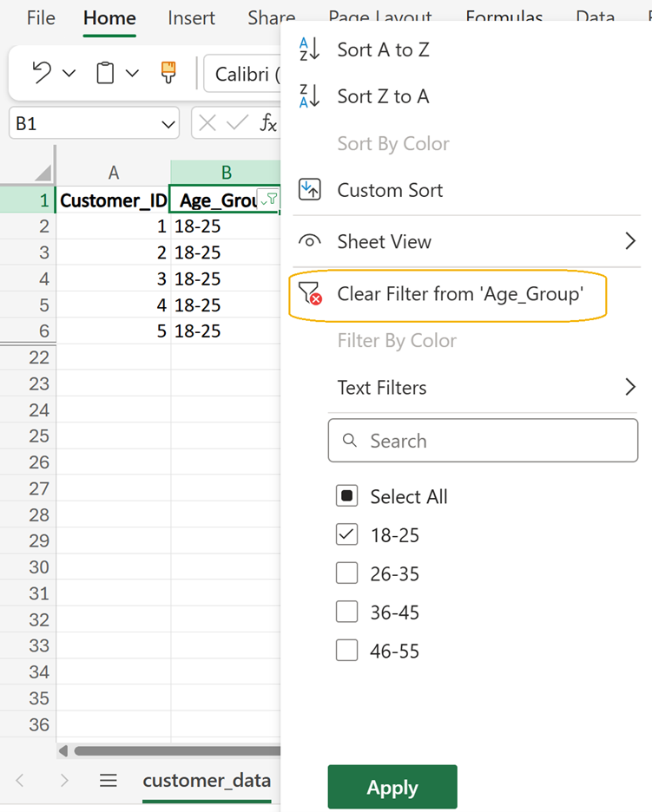Select the Format Painter brush icon

click(168, 74)
